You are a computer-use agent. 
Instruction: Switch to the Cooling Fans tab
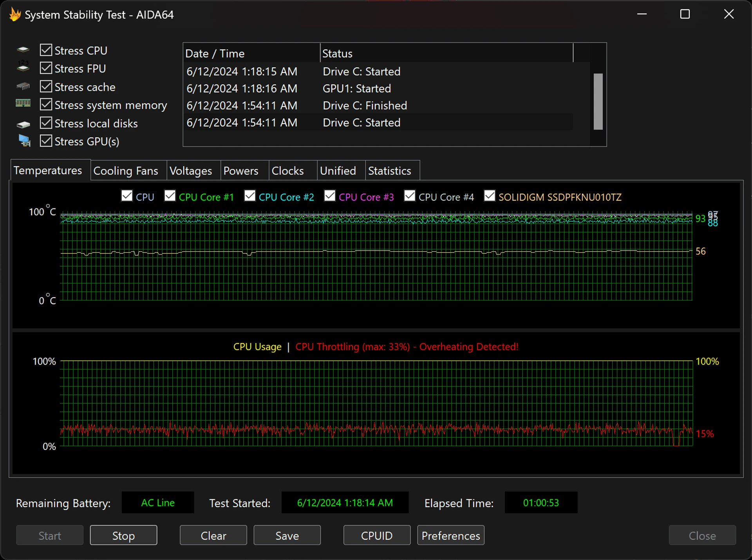point(128,171)
